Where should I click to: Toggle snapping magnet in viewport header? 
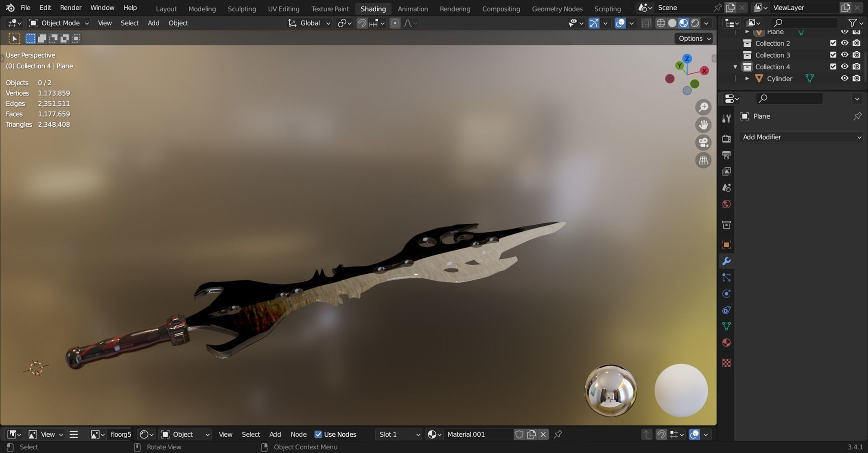coord(362,23)
